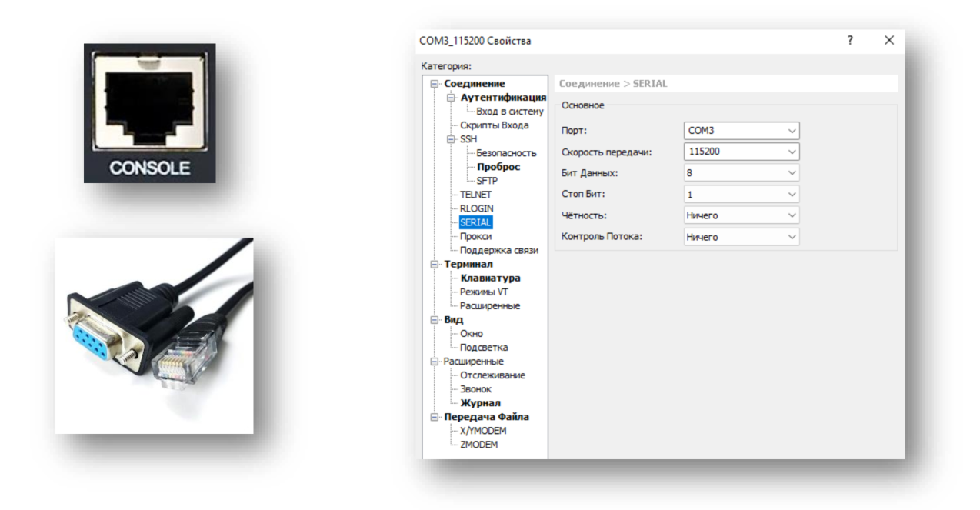Open the X/YMODEM category
The width and height of the screenshot is (980, 510).
(x=483, y=431)
